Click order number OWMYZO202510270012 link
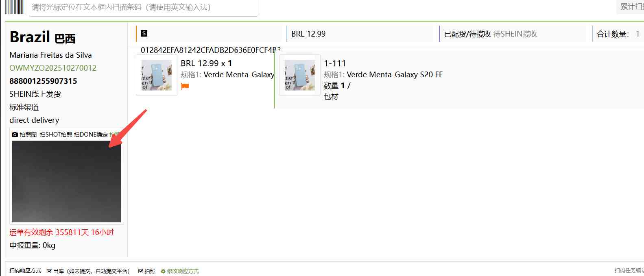 click(53, 68)
